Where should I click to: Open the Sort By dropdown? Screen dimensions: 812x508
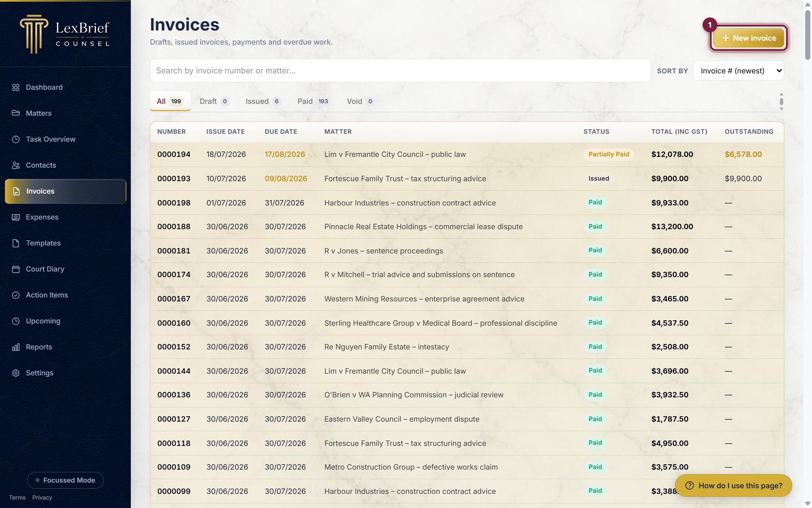coord(738,71)
